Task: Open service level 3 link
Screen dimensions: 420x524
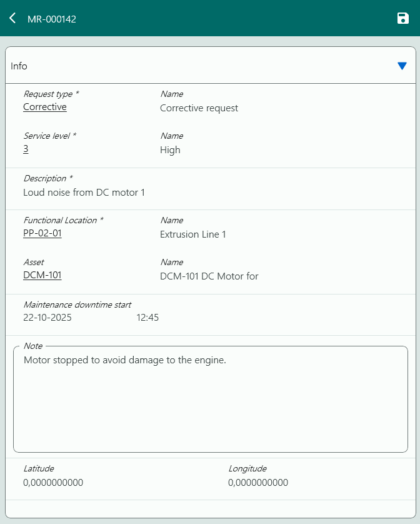Action: [26, 149]
